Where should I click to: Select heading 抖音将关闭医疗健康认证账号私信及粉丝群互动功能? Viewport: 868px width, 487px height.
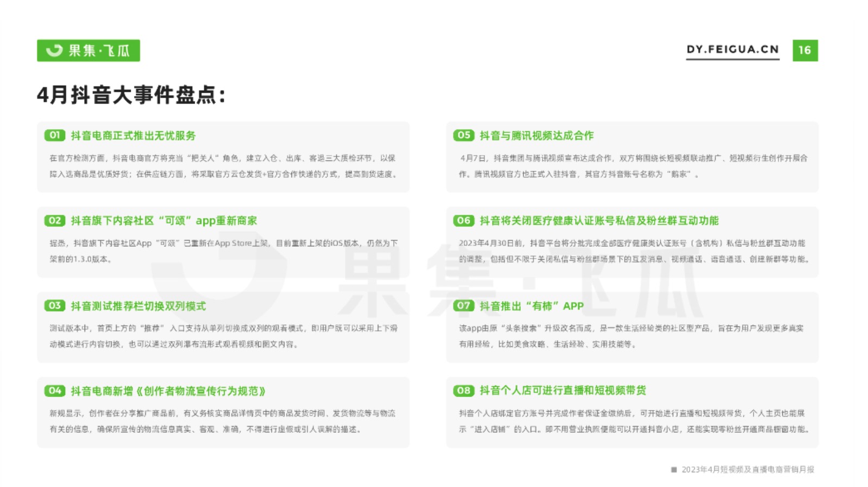pyautogui.click(x=599, y=221)
